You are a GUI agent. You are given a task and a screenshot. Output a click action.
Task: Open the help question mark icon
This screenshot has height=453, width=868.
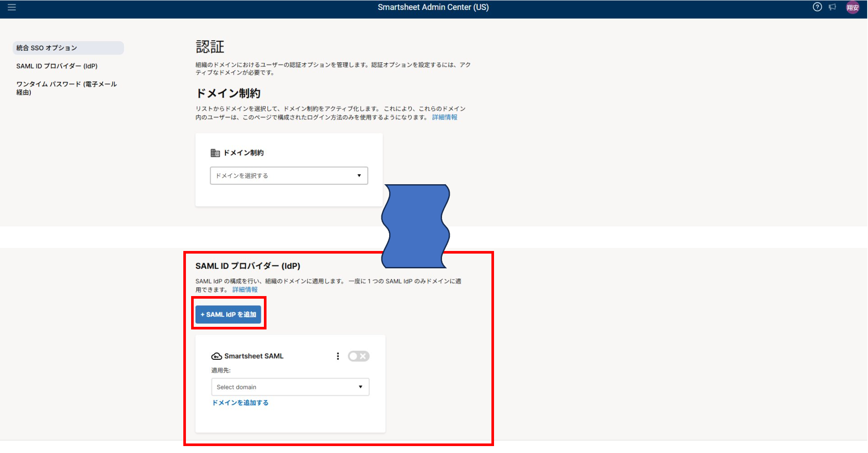(x=817, y=7)
